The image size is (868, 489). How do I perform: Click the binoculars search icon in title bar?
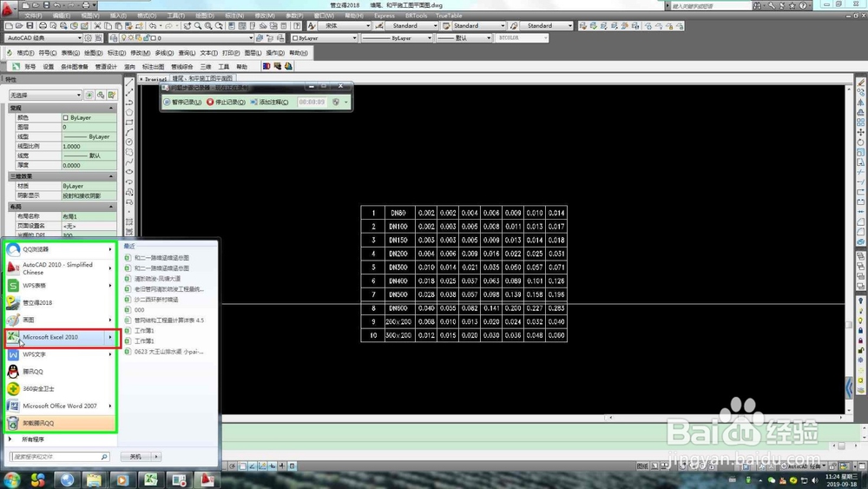pos(757,5)
